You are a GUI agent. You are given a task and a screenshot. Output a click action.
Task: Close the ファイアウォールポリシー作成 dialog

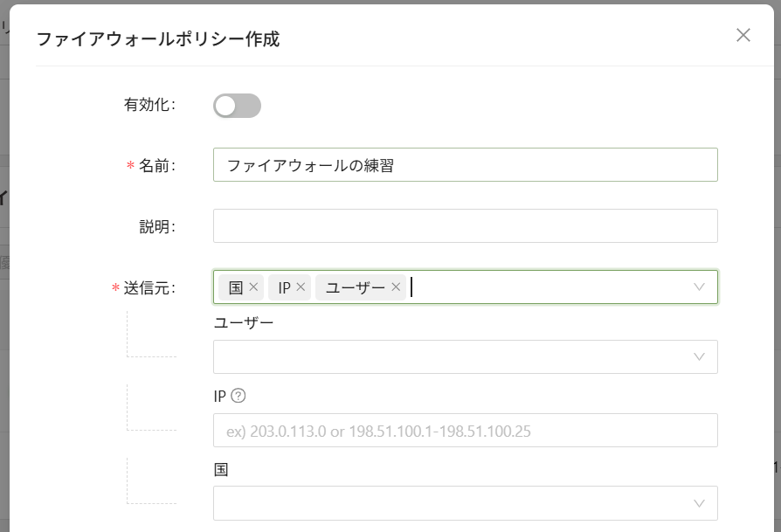pyautogui.click(x=743, y=35)
